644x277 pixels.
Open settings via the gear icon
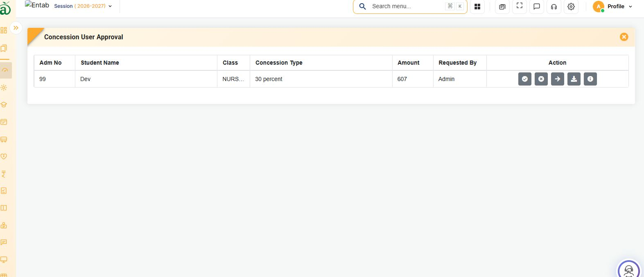pyautogui.click(x=571, y=7)
